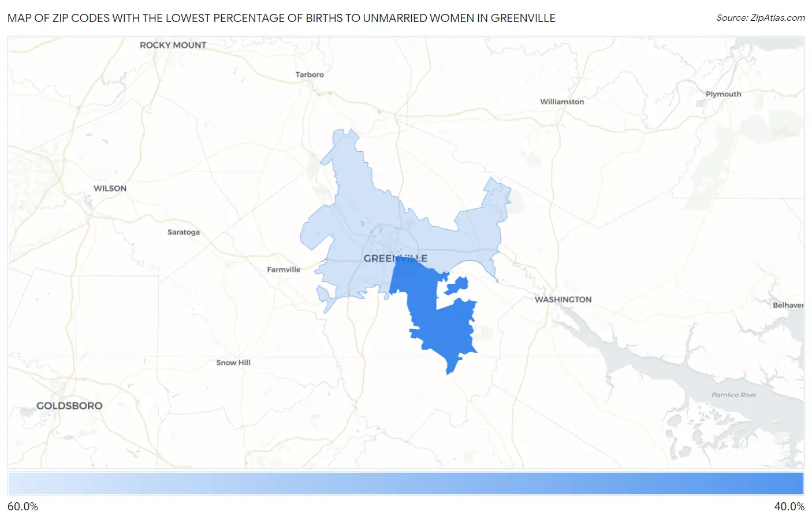Screen dimensions: 812x519
Task: Click the Rocky Mount map label
Action: coord(173,45)
